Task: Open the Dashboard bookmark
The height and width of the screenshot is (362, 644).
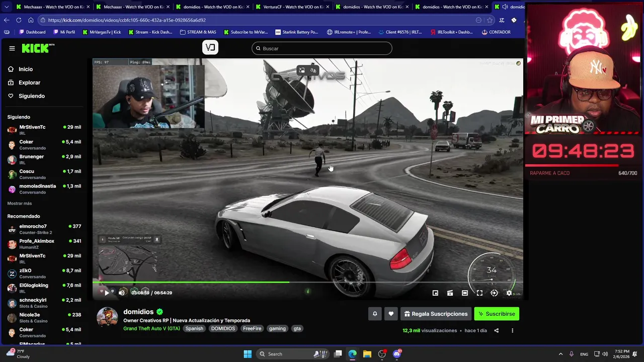Action: coord(32,32)
